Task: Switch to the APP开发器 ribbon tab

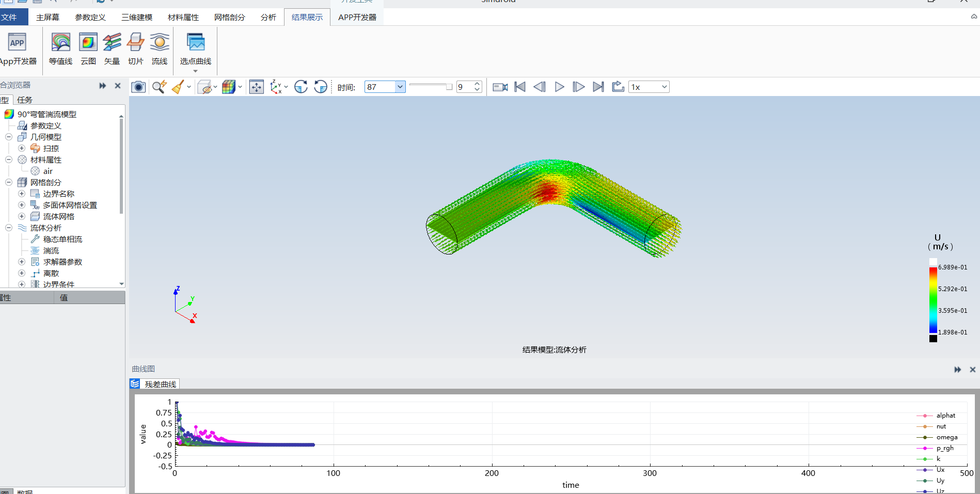Action: click(x=357, y=17)
